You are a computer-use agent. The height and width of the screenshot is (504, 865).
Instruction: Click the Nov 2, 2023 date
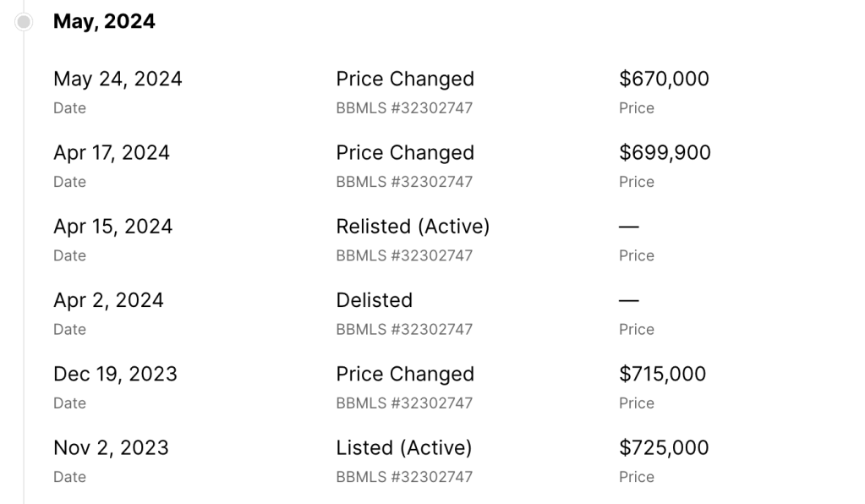(111, 447)
